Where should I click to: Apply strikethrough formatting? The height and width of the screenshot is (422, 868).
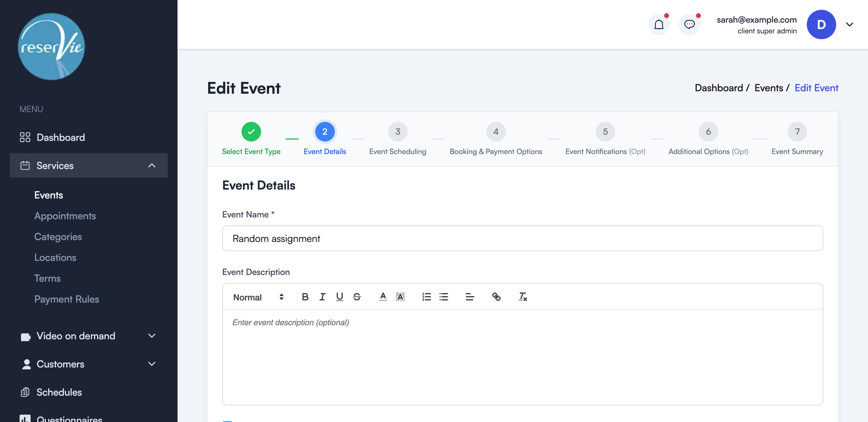357,297
